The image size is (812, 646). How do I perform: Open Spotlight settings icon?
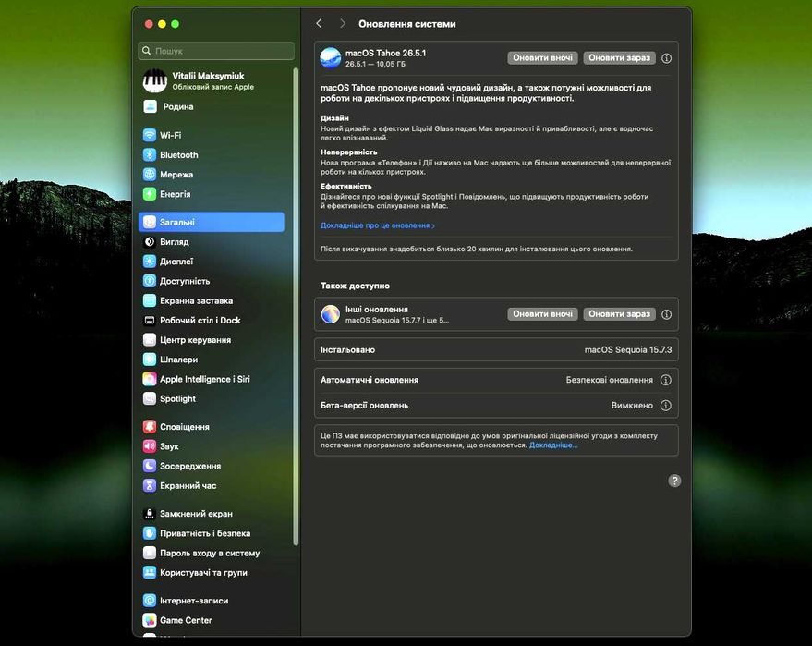pyautogui.click(x=149, y=399)
